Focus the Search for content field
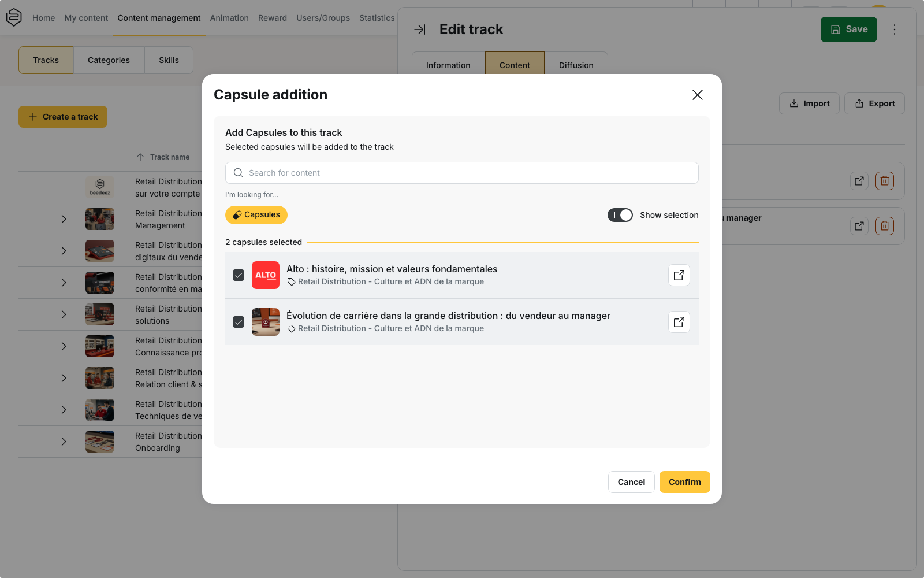The image size is (924, 578). coord(462,173)
